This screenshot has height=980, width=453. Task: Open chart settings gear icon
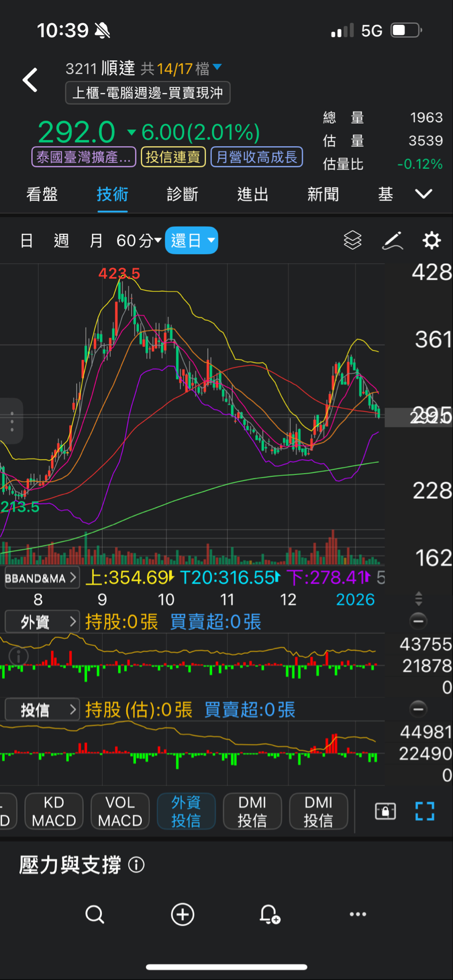click(431, 240)
